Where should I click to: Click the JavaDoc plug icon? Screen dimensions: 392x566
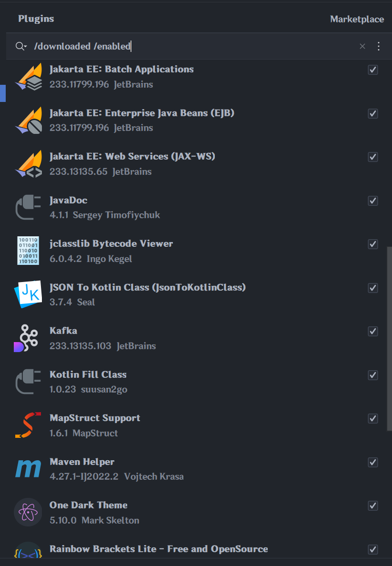(x=28, y=208)
